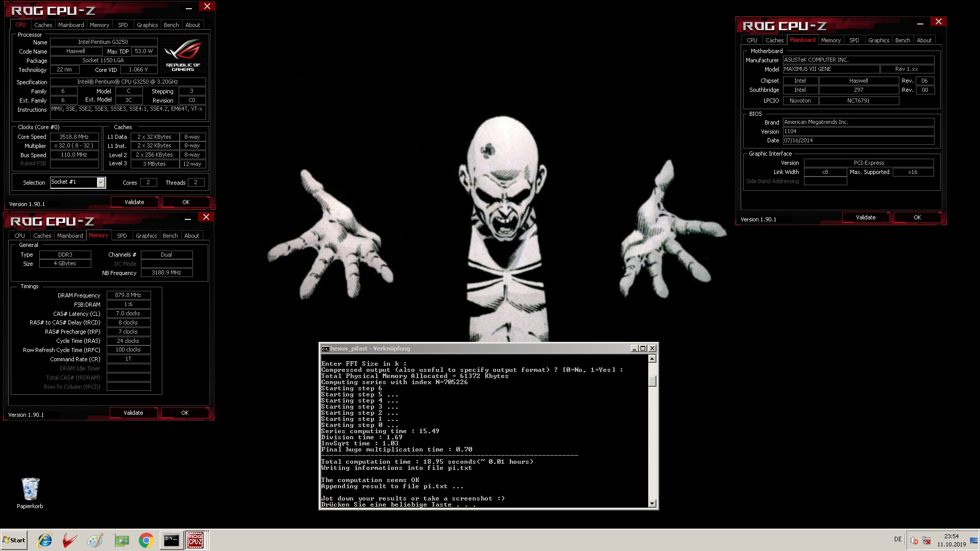This screenshot has width=980, height=551.
Task: Open Internet Explorer from taskbar
Action: tap(45, 540)
